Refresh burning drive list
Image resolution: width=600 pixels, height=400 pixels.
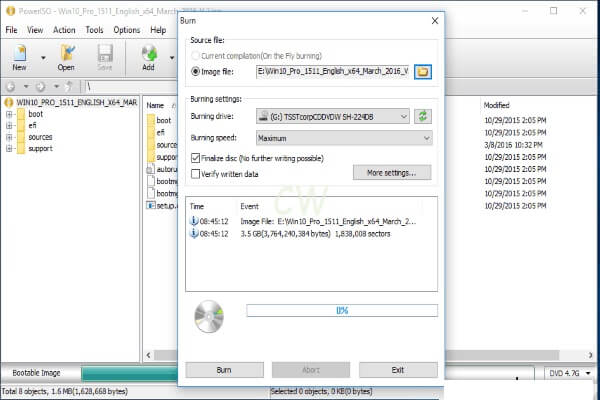coord(423,116)
